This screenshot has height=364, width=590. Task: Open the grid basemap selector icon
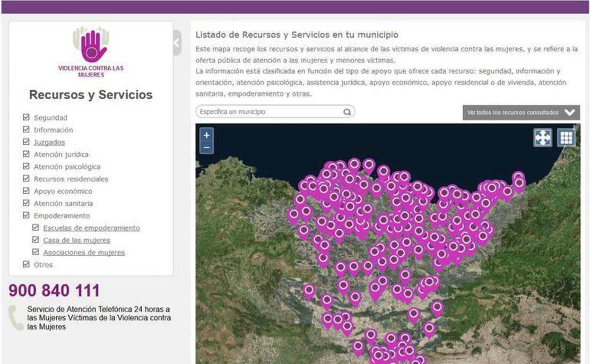(x=566, y=138)
